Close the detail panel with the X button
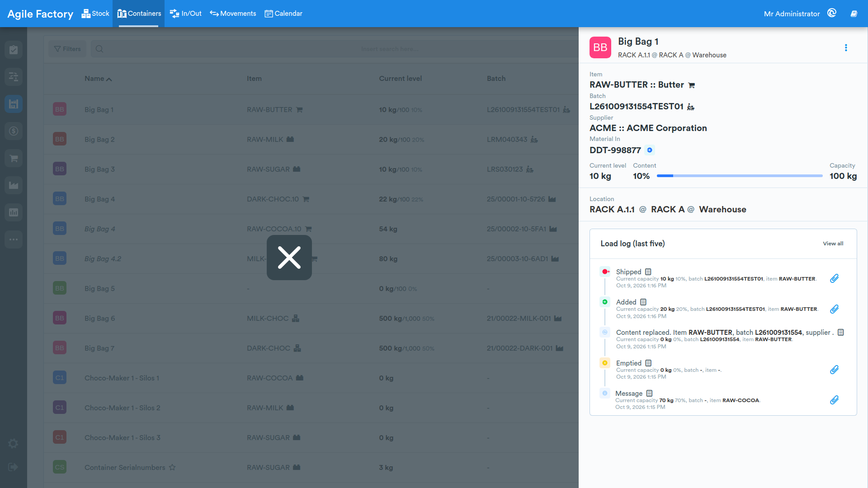Image resolution: width=868 pixels, height=488 pixels. tap(289, 258)
